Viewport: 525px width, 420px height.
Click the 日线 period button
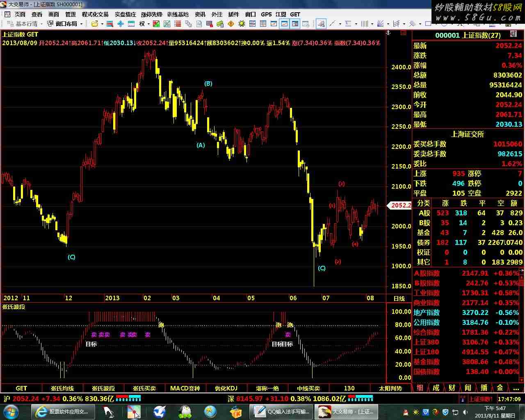point(399,298)
